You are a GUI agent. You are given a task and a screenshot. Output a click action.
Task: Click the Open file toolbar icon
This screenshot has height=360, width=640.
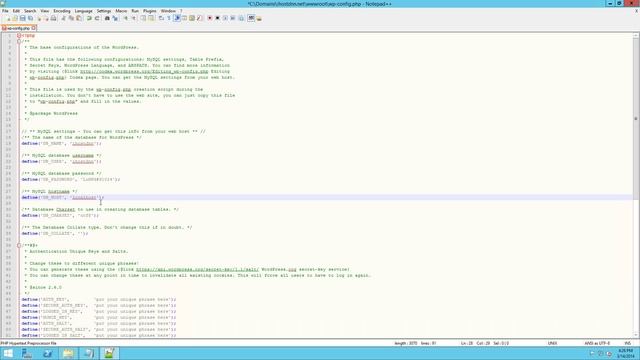(15, 18)
